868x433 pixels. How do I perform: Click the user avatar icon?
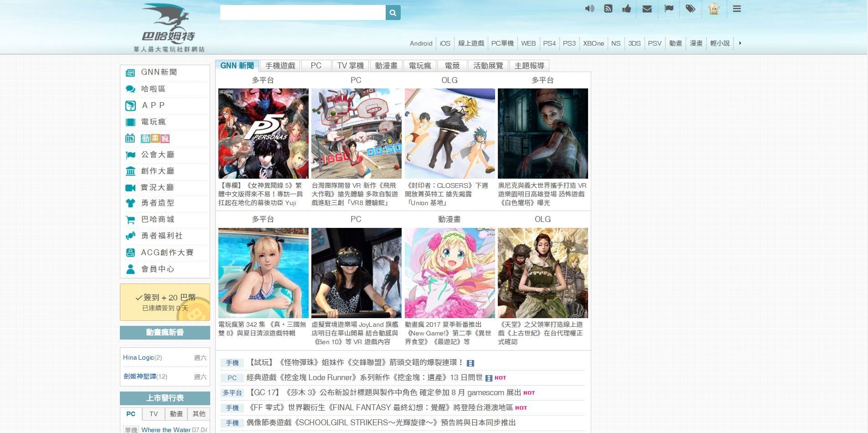click(713, 9)
